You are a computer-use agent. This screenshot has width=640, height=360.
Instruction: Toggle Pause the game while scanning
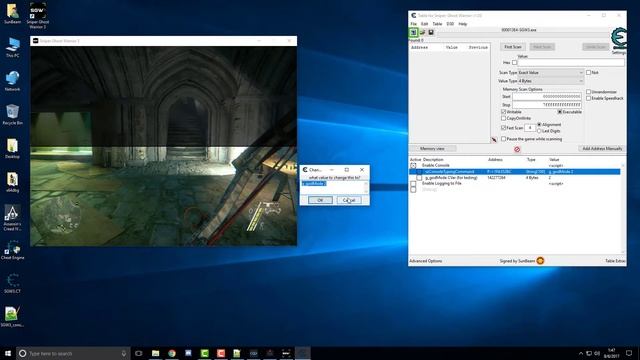tap(503, 139)
